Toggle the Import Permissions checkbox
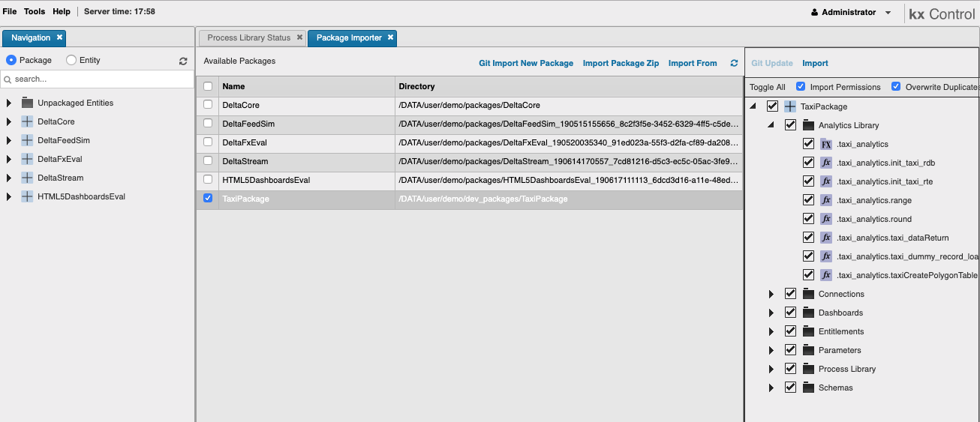The image size is (980, 422). click(801, 87)
